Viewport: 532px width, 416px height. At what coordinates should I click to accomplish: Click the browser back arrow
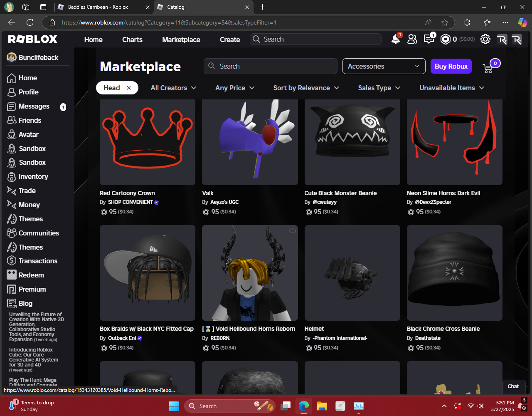click(12, 22)
